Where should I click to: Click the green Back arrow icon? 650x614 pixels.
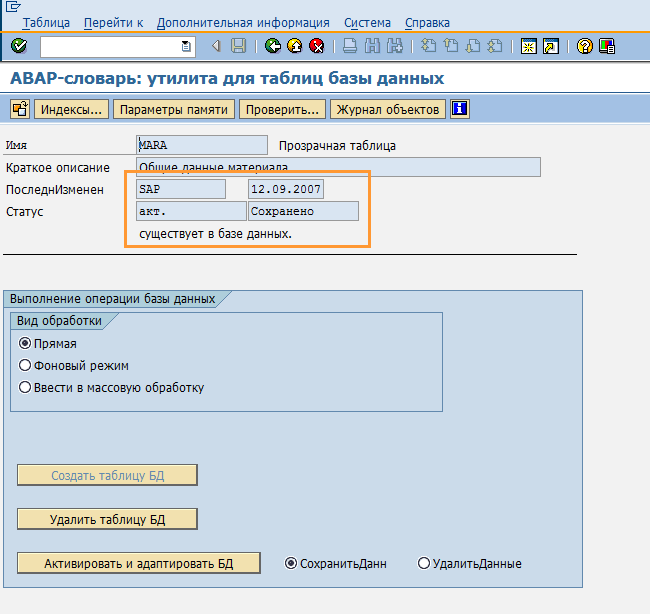tap(272, 46)
